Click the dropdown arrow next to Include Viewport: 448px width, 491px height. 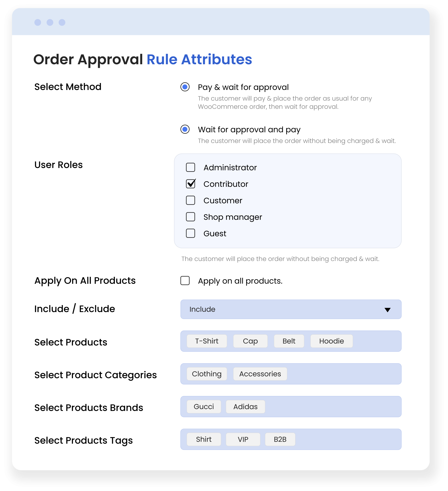(x=387, y=310)
